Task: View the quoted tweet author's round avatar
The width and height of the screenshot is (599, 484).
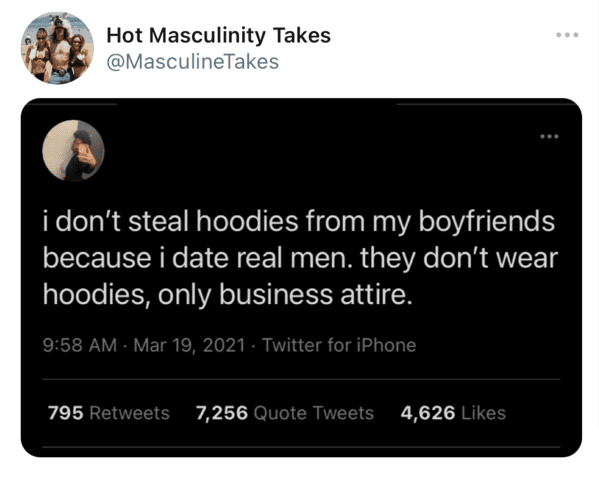Action: 73,151
